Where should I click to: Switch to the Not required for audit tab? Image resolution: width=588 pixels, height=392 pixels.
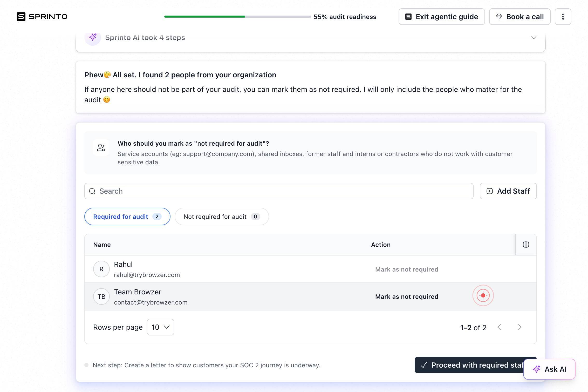[x=222, y=217]
